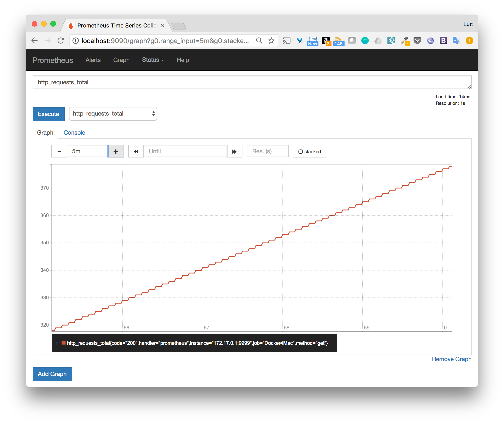Click the Google Translate extension icon
This screenshot has height=424, width=504.
click(x=456, y=41)
